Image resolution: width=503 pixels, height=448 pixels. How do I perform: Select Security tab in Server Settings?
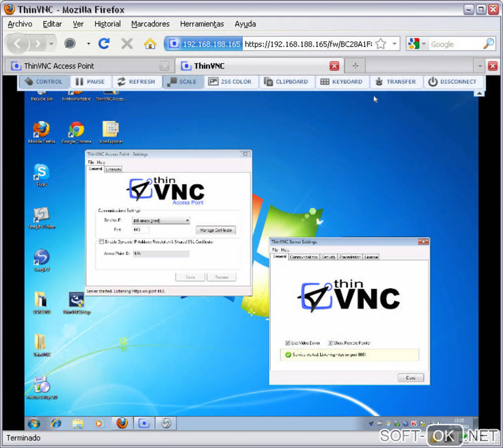[328, 257]
